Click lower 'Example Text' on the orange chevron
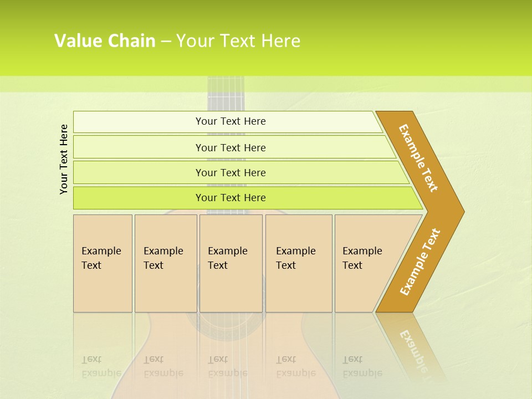Viewport: 532px width, 399px height. click(x=420, y=262)
